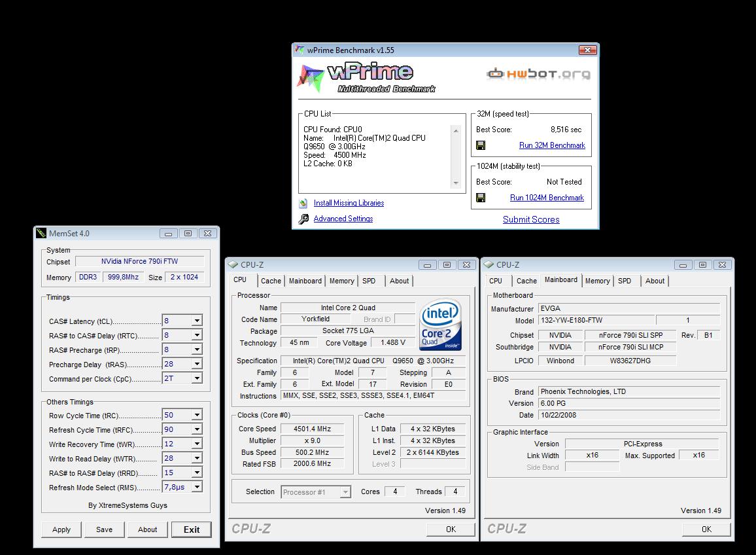756x555 pixels.
Task: Expand CAS# Latency (tCL) dropdown
Action: (197, 321)
